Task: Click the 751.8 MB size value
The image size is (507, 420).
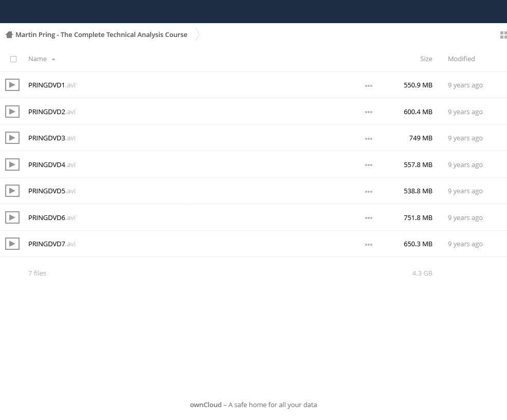Action: [418, 217]
